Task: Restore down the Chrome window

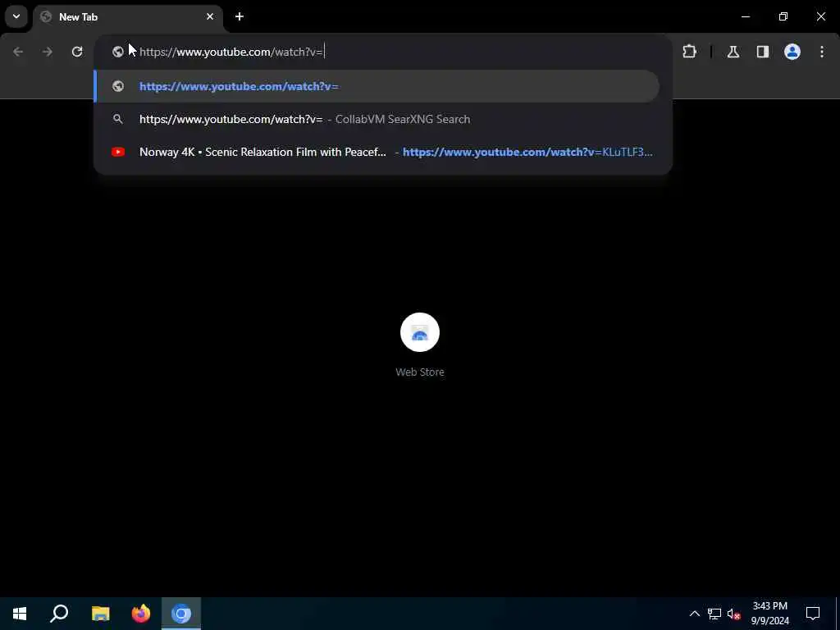Action: tap(783, 16)
